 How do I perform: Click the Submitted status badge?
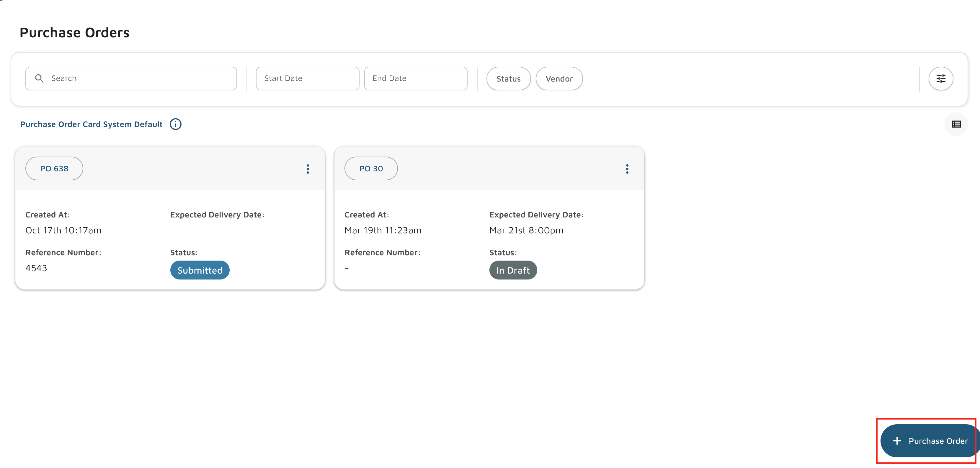click(200, 270)
